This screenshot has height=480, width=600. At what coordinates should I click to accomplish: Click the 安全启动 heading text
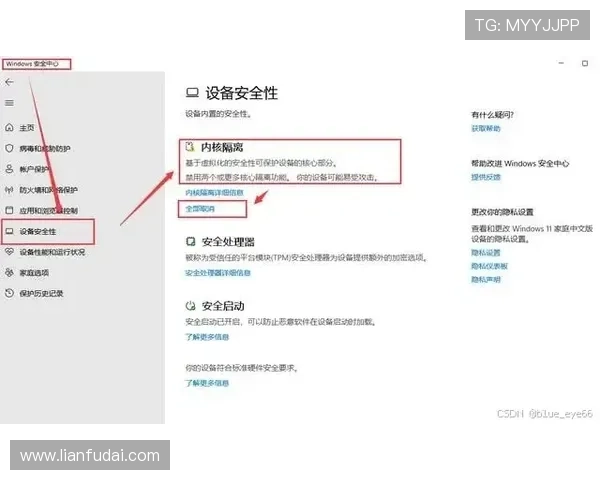(223, 306)
